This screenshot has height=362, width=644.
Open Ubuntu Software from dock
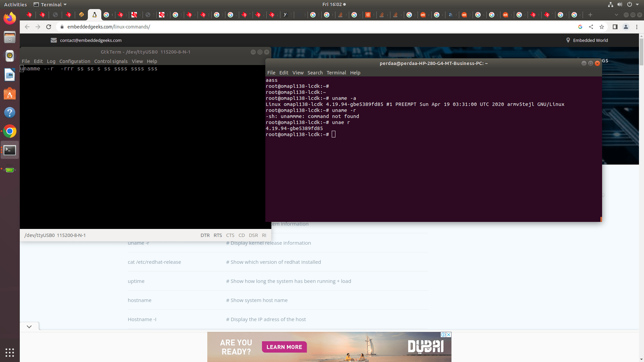[x=10, y=94]
